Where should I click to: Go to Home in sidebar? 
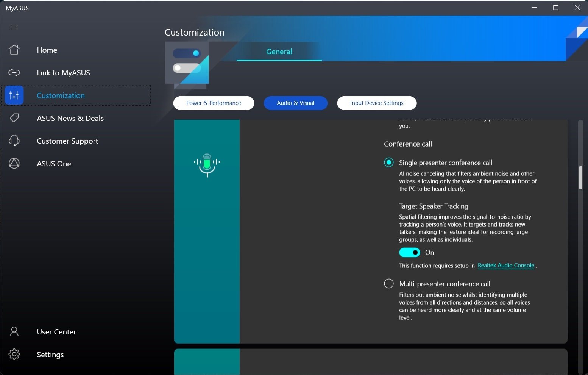coord(47,50)
